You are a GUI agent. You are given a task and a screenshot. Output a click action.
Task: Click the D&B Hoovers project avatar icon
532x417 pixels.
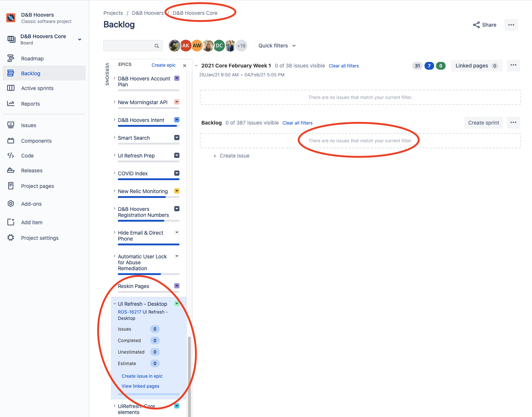11,18
